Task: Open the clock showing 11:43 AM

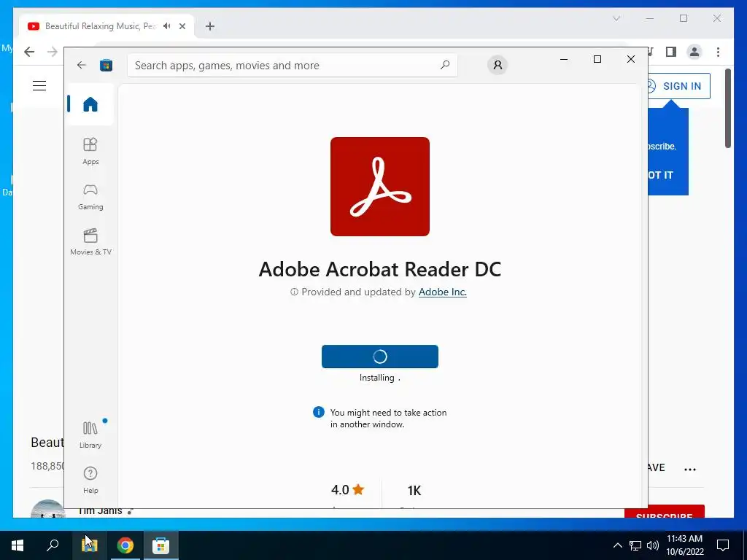Action: [x=684, y=545]
